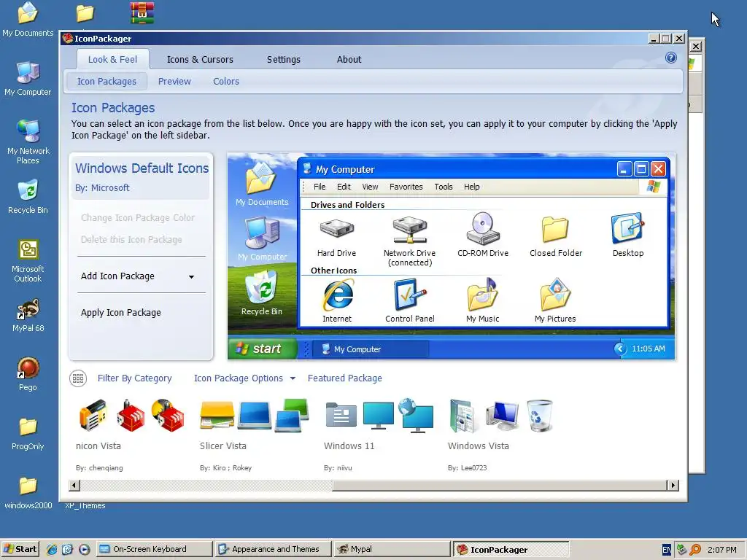The image size is (747, 560).
Task: Open My Computer desktop icon
Action: 28,72
